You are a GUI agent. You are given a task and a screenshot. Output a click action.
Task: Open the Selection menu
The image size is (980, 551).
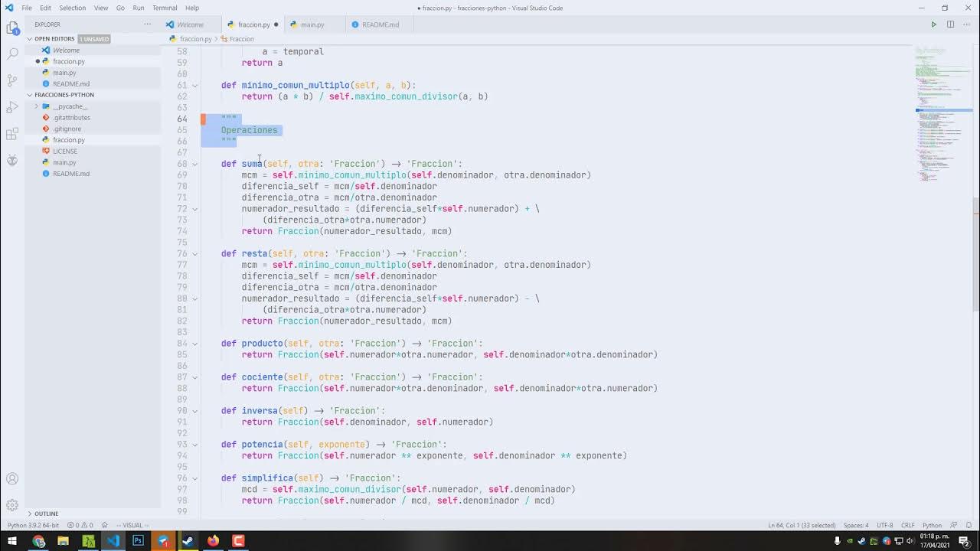point(73,8)
